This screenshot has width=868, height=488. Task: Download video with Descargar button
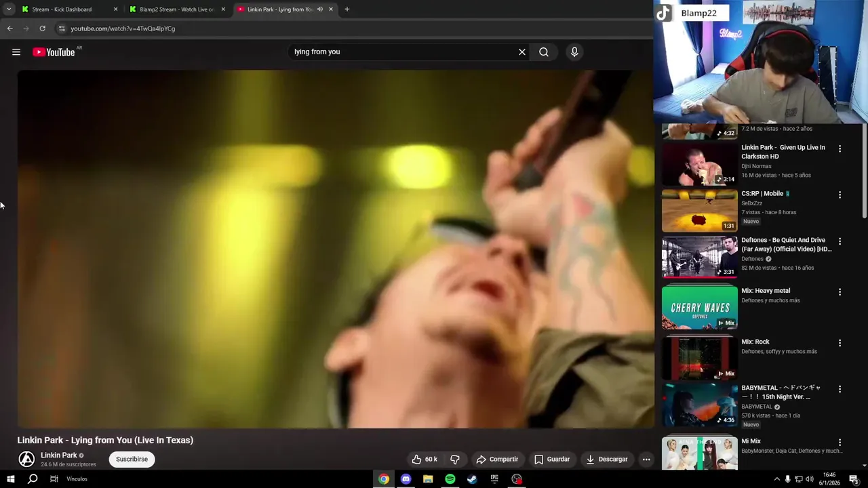pos(607,460)
